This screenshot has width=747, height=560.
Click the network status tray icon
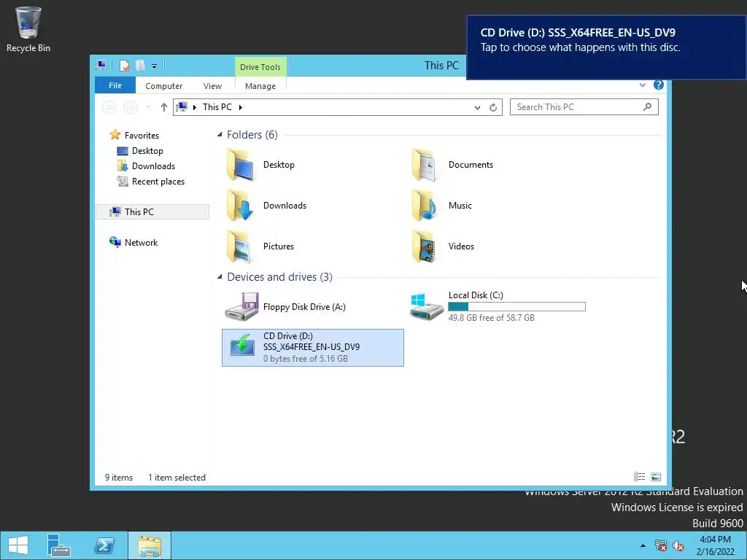click(660, 545)
